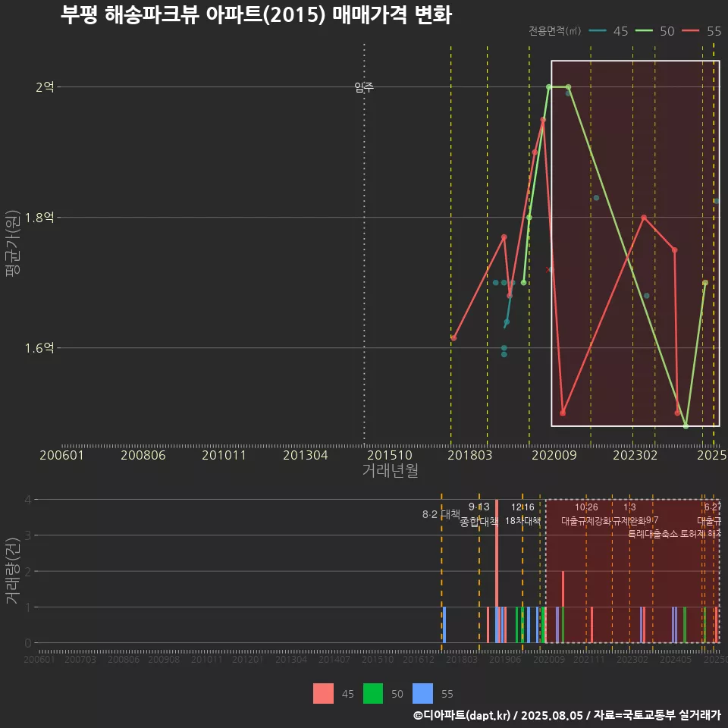This screenshot has height=728, width=728.
Task: Click 201011 tick label on price chart
Action: (224, 455)
